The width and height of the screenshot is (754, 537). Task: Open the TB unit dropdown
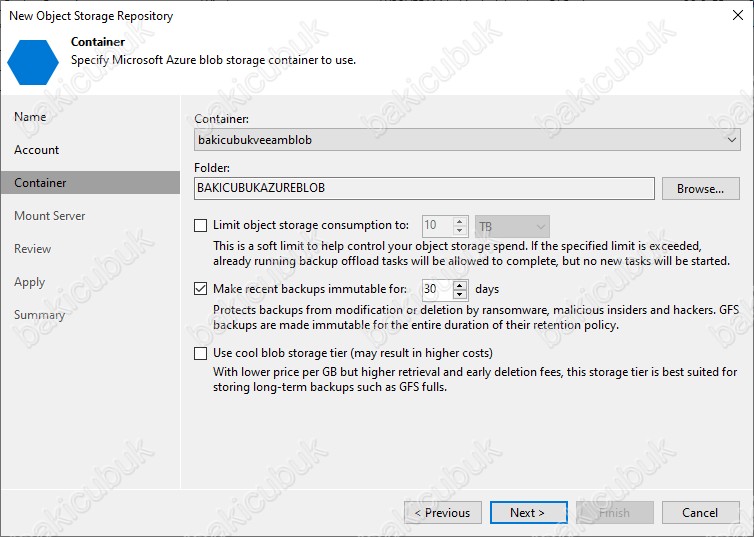[512, 226]
